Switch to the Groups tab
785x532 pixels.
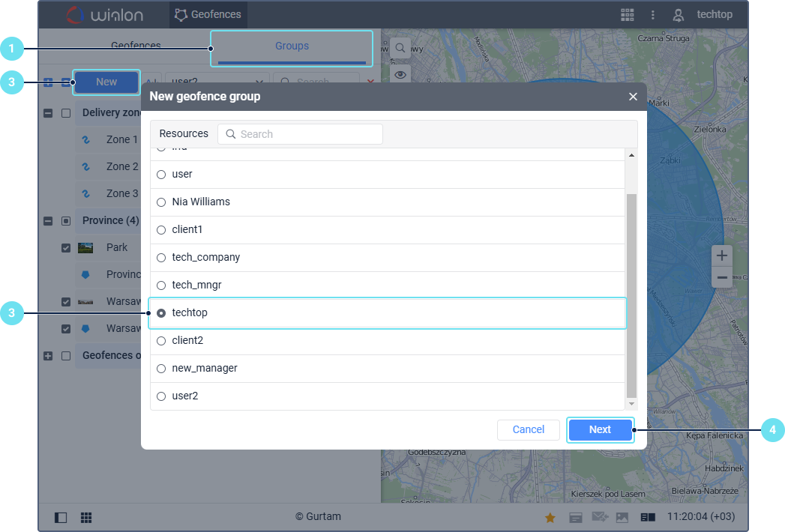pyautogui.click(x=292, y=46)
